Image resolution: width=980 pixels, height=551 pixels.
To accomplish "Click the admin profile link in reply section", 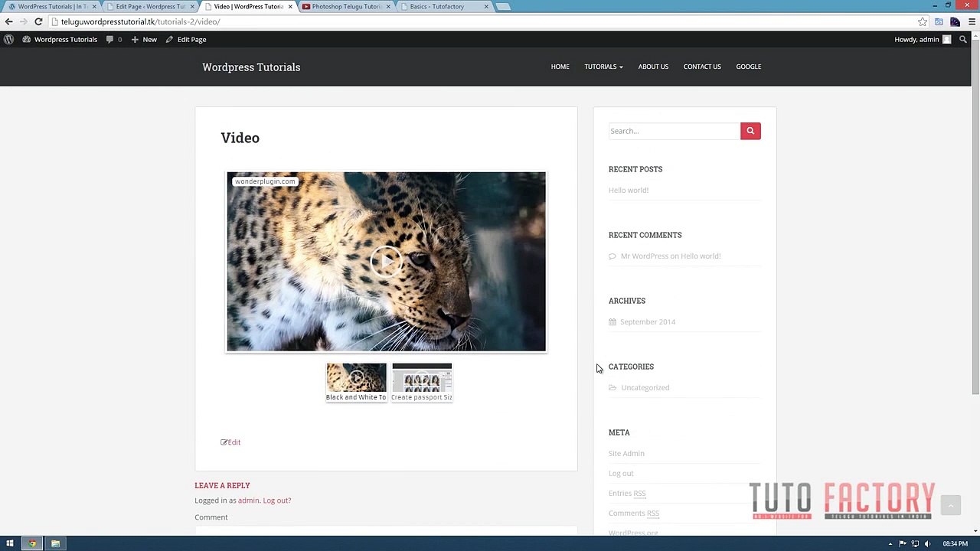I will 248,500.
